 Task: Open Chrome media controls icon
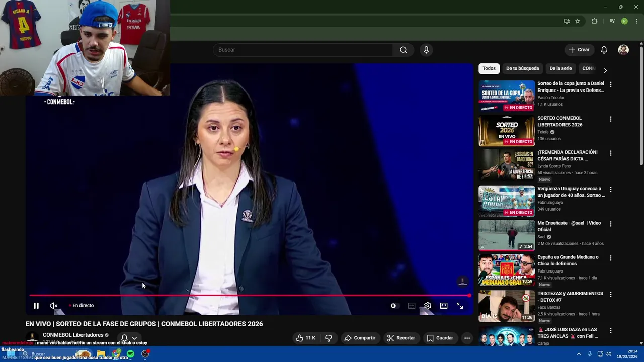click(612, 21)
